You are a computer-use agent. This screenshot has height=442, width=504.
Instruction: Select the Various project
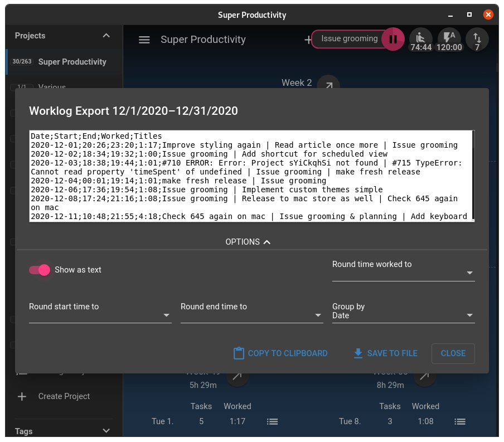52,87
